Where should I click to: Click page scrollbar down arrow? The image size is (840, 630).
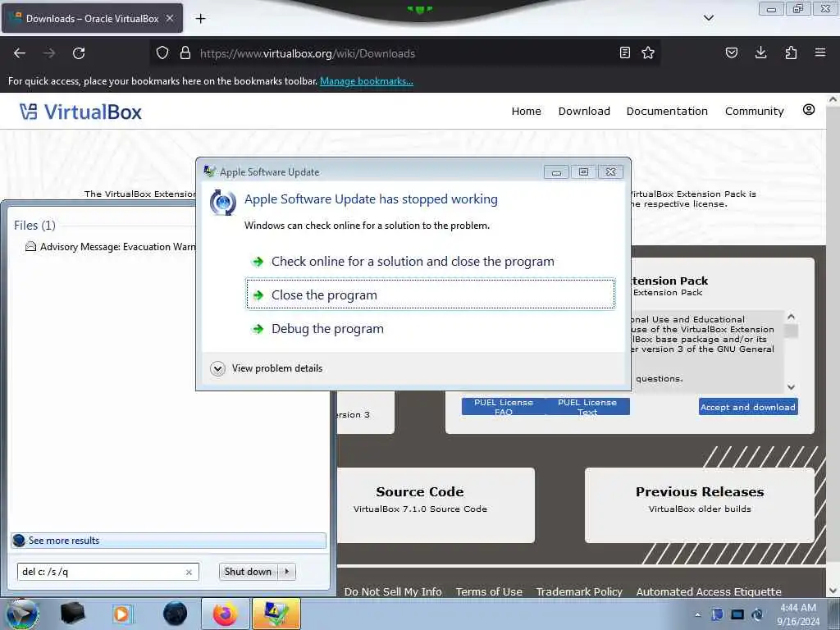tap(833, 591)
